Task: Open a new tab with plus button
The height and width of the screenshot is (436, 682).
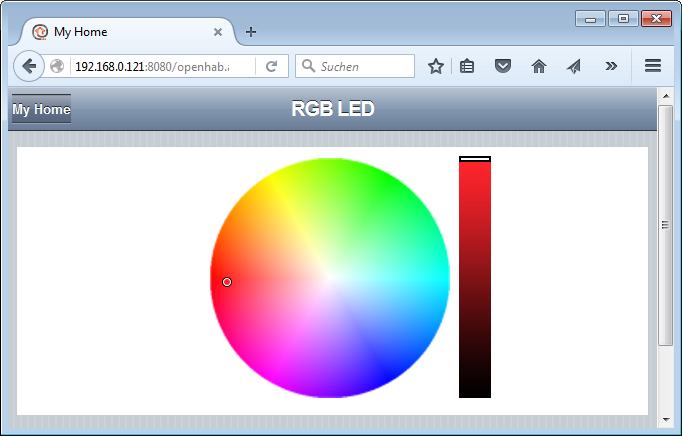Action: coord(251,32)
